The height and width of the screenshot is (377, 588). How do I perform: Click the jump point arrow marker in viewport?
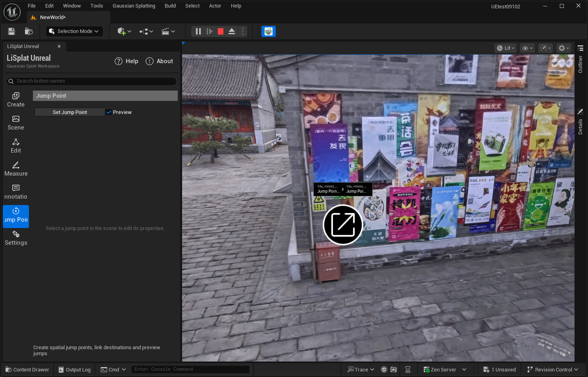pos(343,225)
